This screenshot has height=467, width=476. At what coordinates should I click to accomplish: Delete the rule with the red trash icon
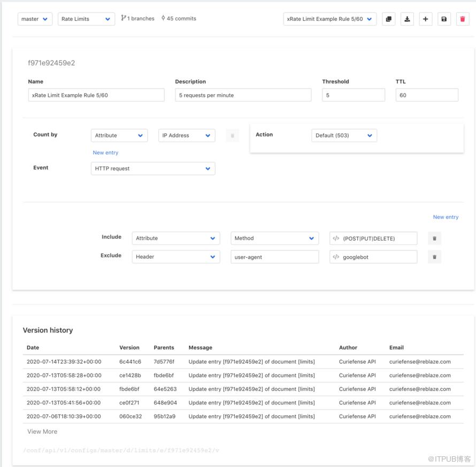pos(463,19)
